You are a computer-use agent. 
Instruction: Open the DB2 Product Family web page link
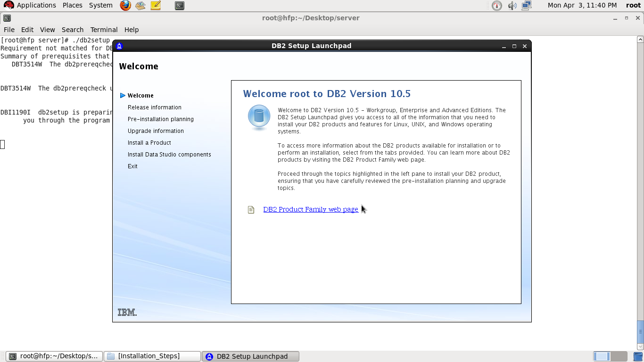311,209
